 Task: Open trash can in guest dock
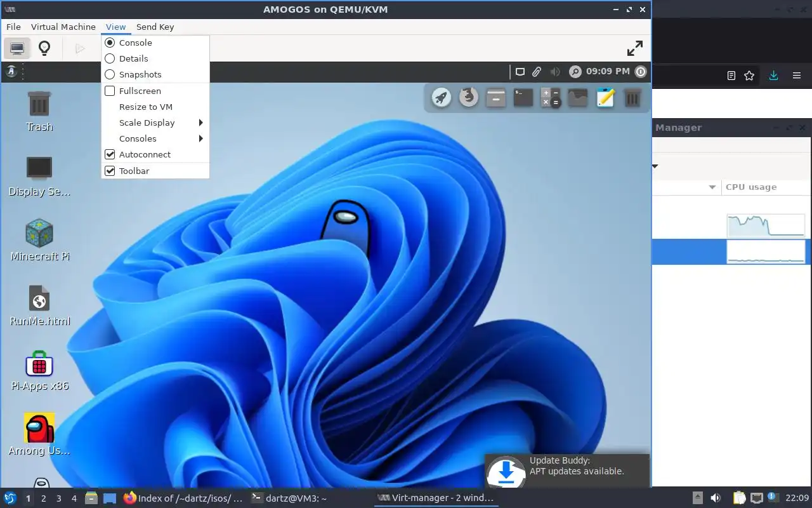click(x=632, y=97)
